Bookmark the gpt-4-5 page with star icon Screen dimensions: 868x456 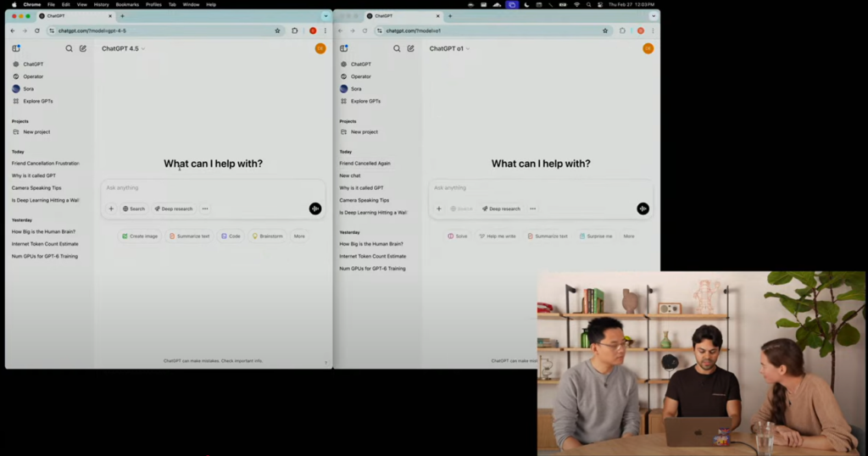click(x=277, y=31)
